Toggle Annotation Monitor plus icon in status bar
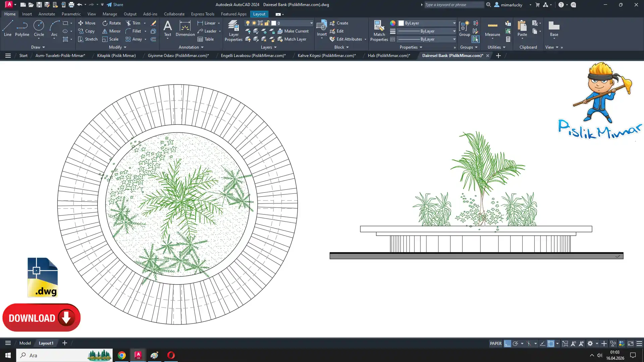The height and width of the screenshot is (362, 644). [x=604, y=344]
